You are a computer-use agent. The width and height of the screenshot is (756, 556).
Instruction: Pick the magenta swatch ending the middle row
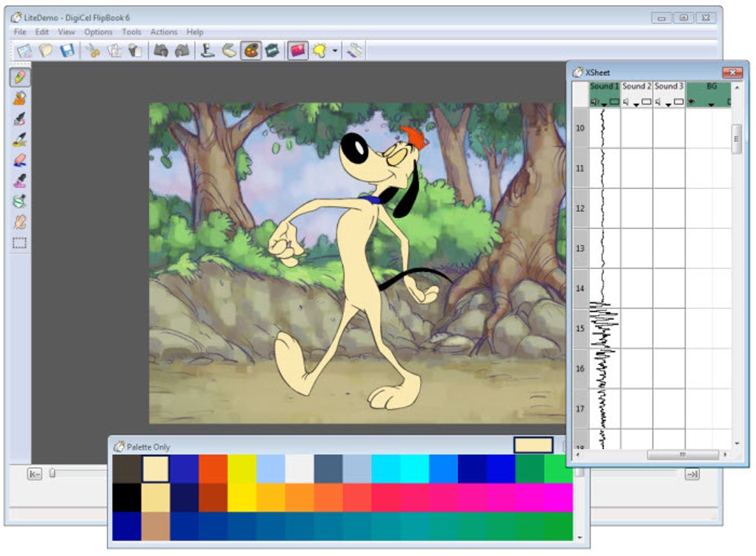[559, 497]
